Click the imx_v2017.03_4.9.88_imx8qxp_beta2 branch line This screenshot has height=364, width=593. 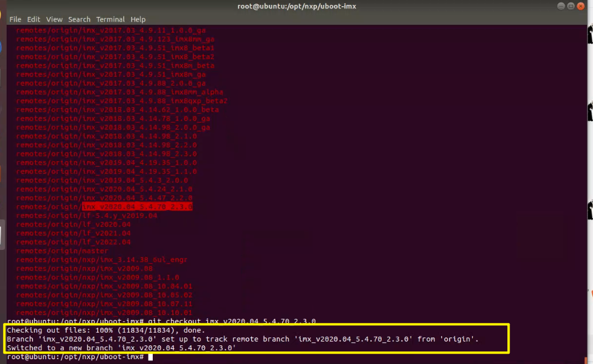122,101
